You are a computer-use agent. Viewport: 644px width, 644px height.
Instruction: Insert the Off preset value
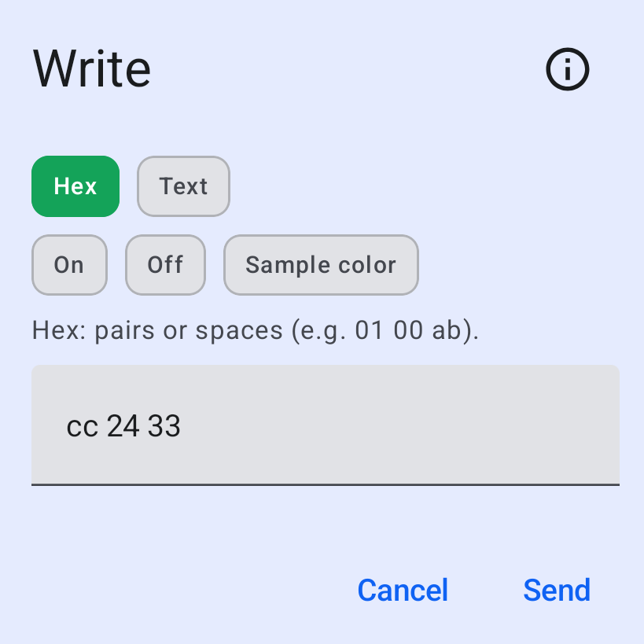pyautogui.click(x=165, y=265)
